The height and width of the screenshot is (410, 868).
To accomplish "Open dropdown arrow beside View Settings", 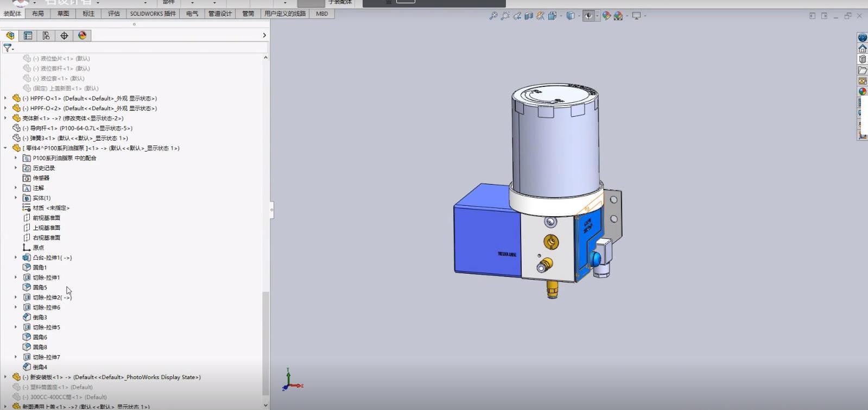I will (645, 16).
